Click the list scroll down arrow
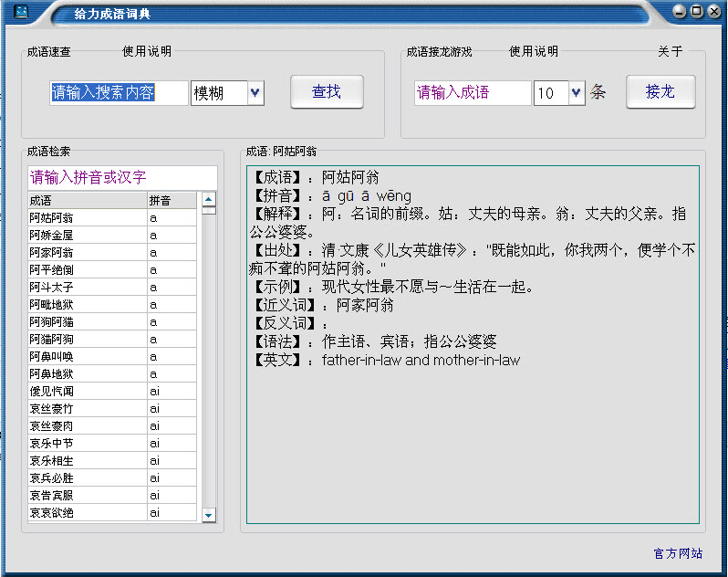Viewport: 728px width, 577px height. pos(209,515)
